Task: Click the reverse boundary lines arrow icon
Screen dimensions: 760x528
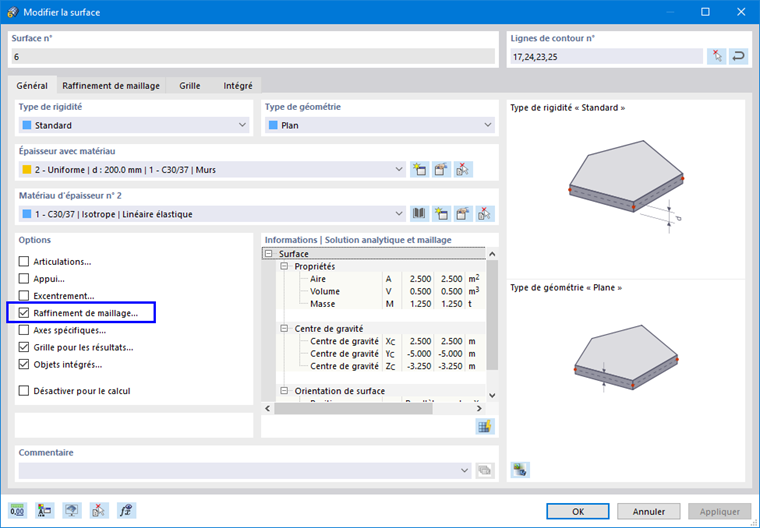Action: [x=738, y=57]
